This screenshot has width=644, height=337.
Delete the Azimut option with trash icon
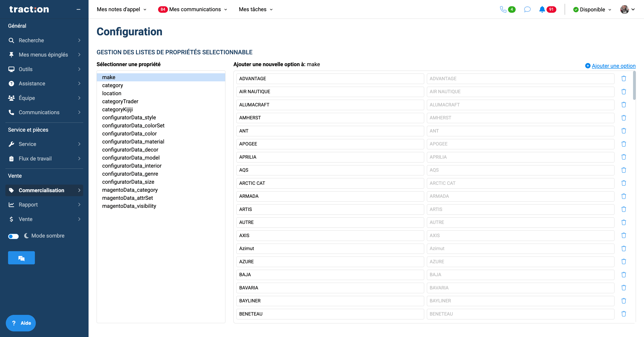point(623,249)
